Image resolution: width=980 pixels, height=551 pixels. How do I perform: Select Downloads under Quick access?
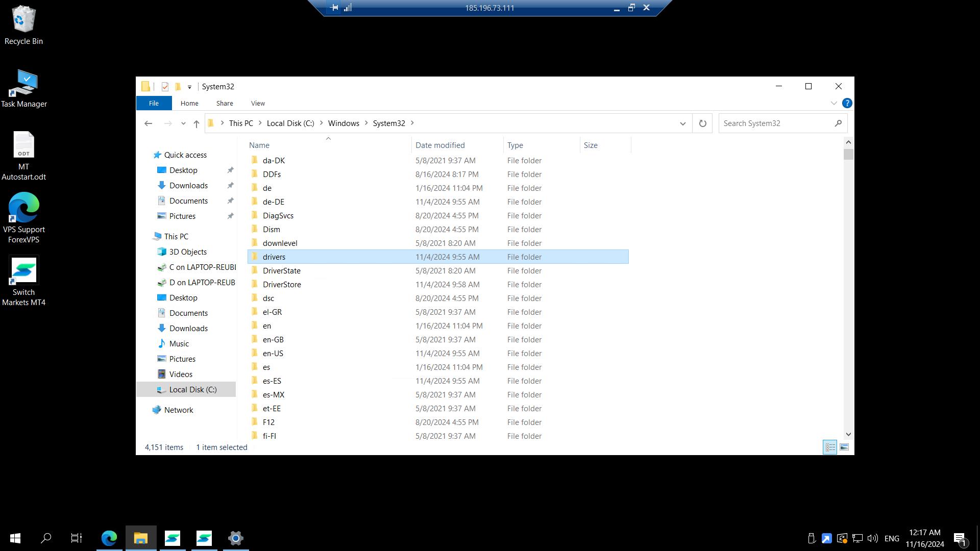point(188,185)
